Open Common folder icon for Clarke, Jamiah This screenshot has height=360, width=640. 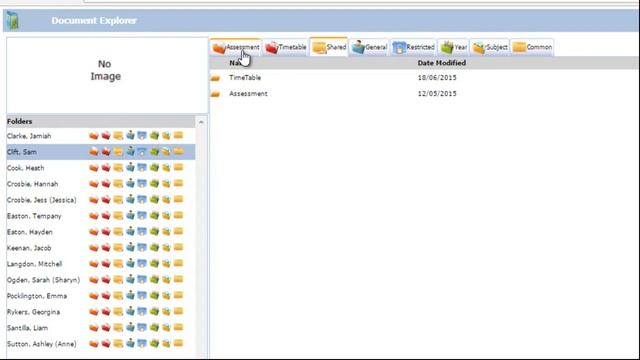[x=178, y=135]
